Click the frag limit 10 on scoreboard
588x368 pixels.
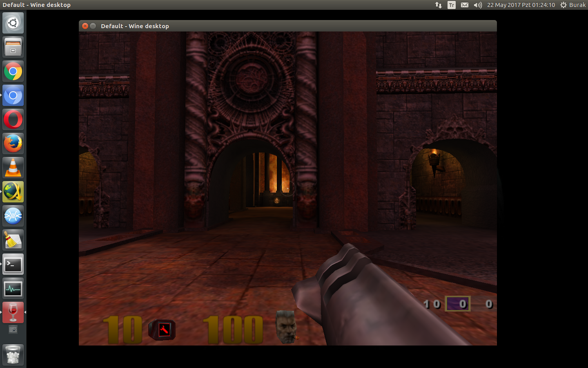(x=432, y=304)
